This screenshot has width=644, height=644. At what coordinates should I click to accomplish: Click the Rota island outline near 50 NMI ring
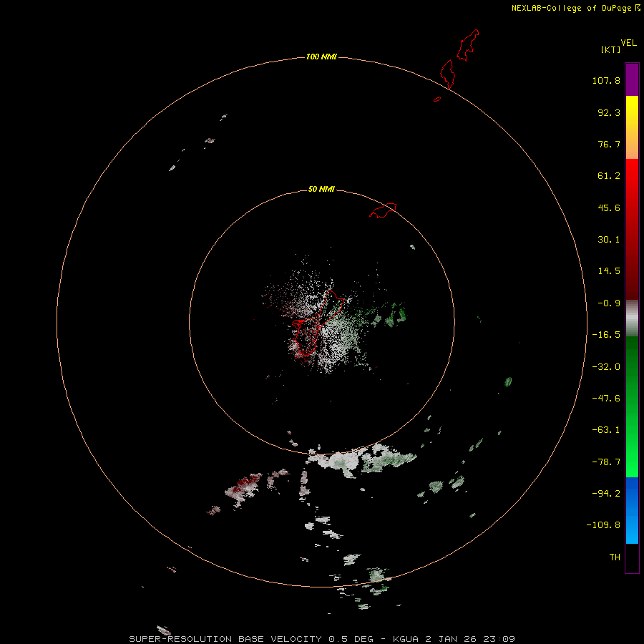pos(383,210)
